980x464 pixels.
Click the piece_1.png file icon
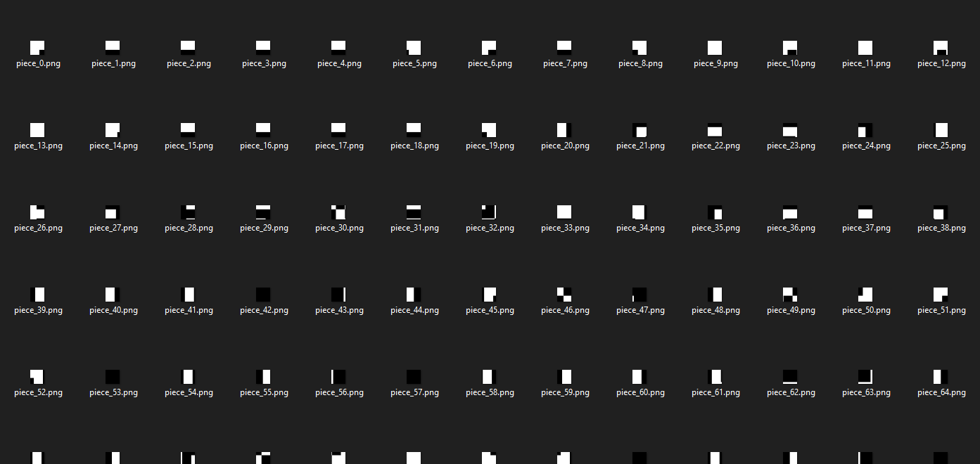tap(113, 48)
